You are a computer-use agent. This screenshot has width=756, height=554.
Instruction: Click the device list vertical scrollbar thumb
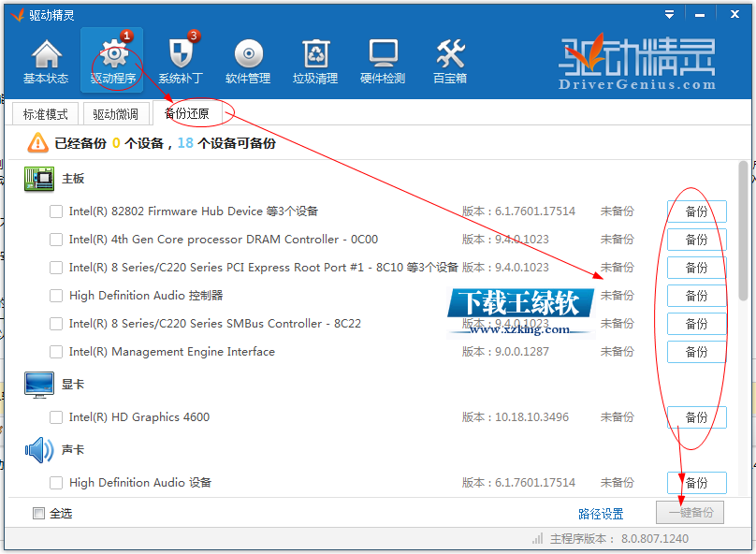coord(743,231)
